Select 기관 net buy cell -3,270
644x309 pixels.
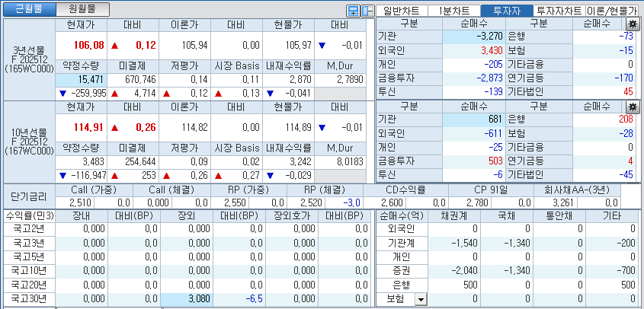(474, 37)
